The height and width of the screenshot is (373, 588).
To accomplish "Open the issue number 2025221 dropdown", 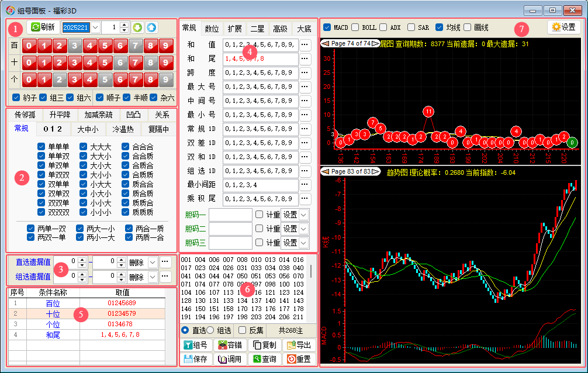I will [96, 27].
